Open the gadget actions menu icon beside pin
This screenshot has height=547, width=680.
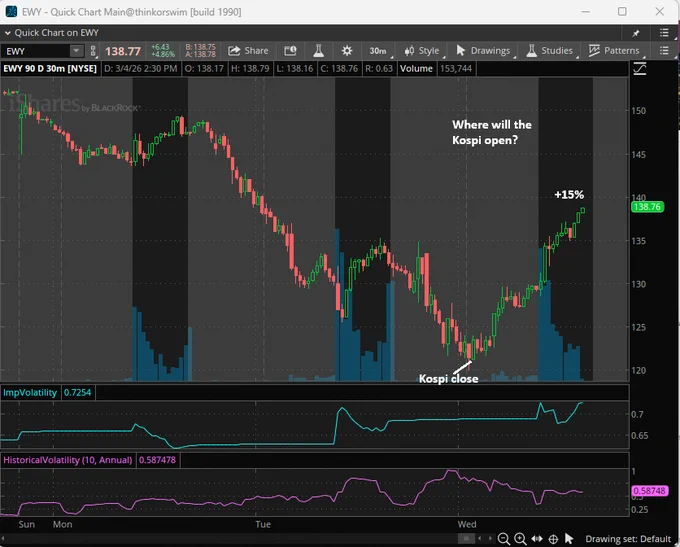[664, 33]
